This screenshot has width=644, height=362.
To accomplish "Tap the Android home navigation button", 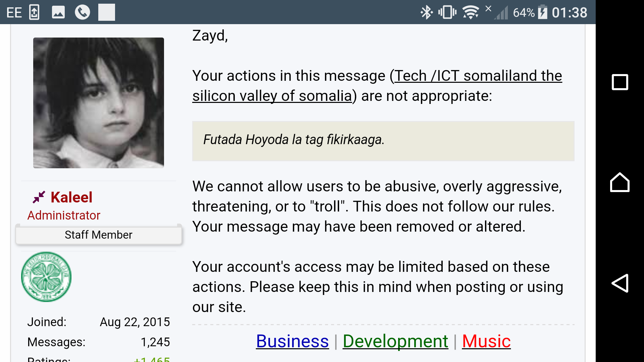I will click(x=620, y=182).
